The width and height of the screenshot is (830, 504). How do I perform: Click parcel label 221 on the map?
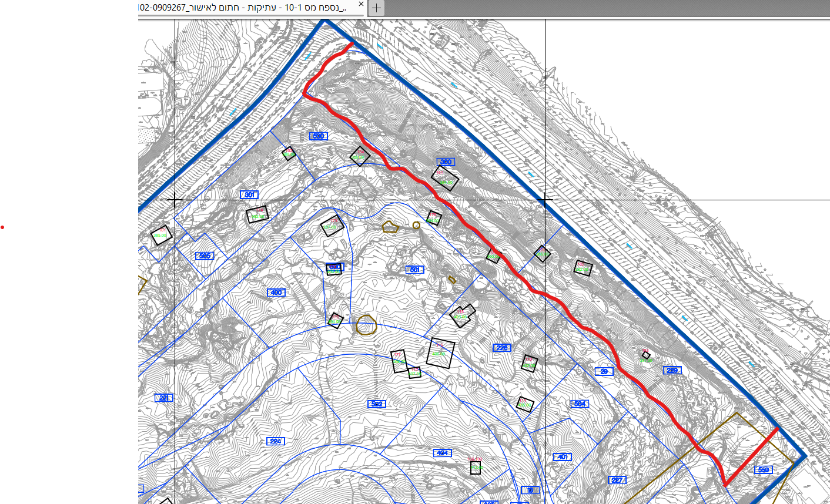[164, 398]
